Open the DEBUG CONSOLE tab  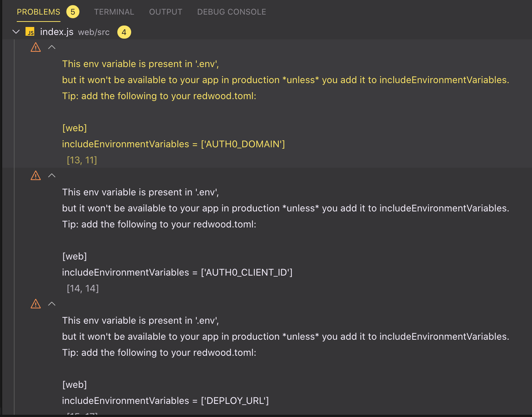coord(232,12)
